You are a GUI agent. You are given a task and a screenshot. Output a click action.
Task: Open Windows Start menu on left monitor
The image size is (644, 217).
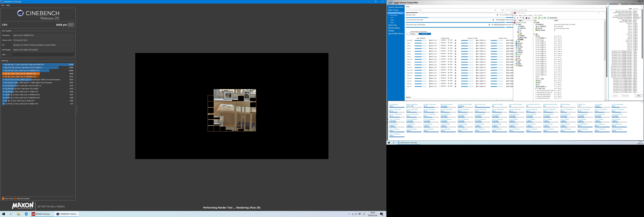tap(4, 214)
